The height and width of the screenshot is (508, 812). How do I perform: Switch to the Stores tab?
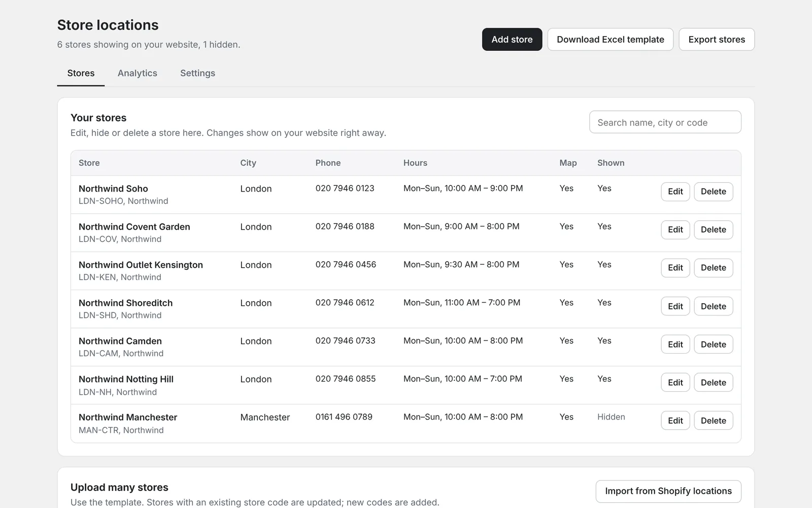(81, 73)
